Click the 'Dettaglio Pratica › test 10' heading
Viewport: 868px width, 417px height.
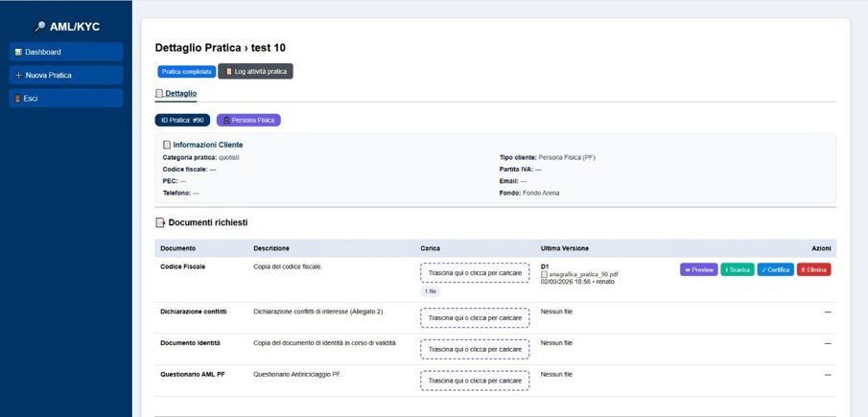221,48
